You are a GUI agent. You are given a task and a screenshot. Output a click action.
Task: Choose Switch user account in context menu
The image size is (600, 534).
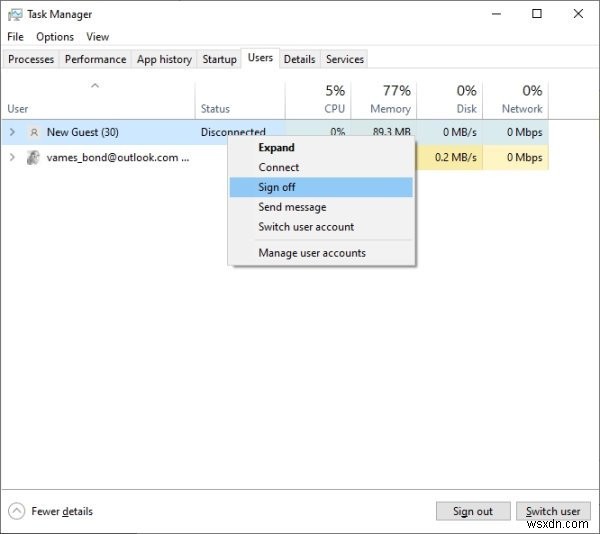[x=321, y=227]
